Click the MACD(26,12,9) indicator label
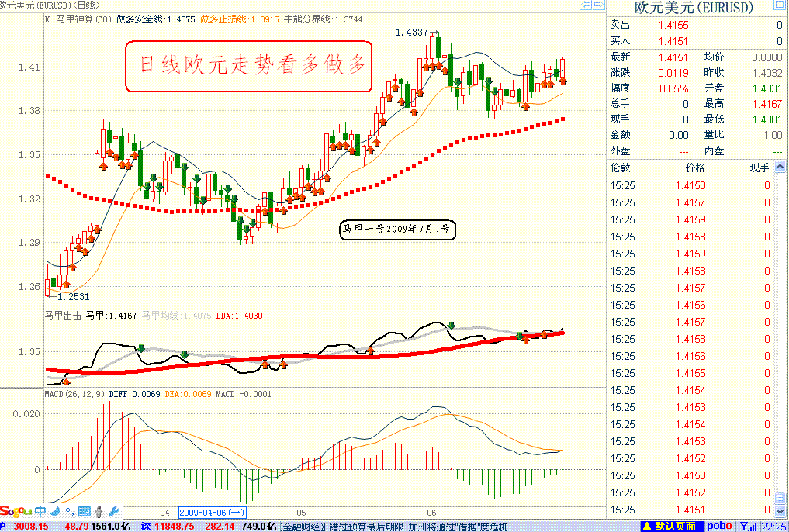 tap(75, 394)
